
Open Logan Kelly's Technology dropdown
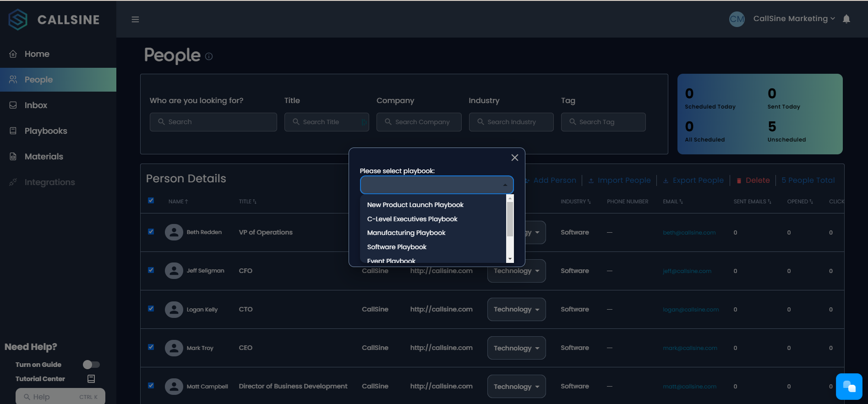tap(516, 310)
